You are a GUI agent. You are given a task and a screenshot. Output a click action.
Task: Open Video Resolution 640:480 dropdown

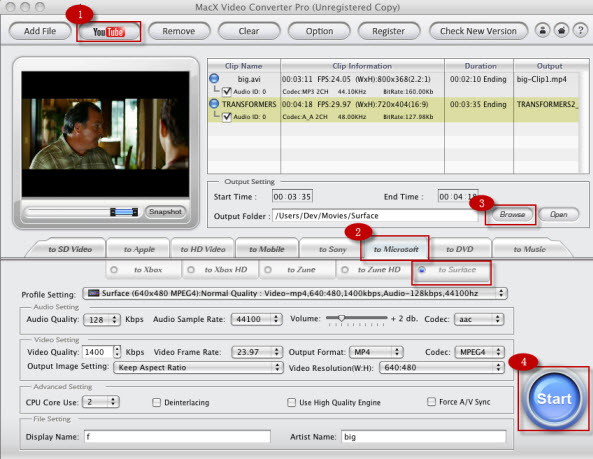tap(442, 368)
